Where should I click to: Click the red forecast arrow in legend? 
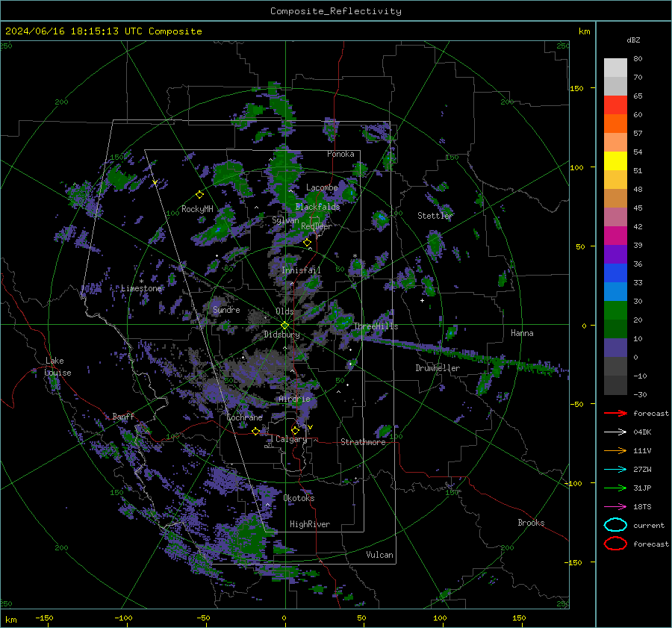pyautogui.click(x=615, y=413)
